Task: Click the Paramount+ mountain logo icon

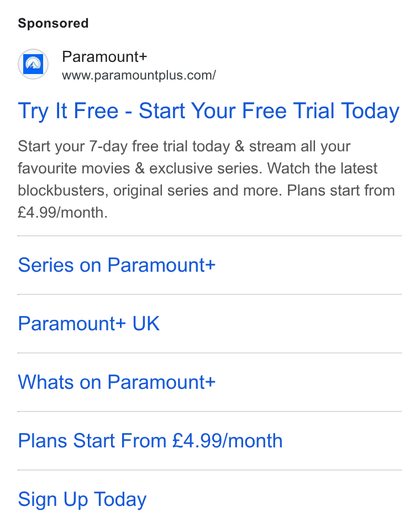Action: [x=33, y=64]
